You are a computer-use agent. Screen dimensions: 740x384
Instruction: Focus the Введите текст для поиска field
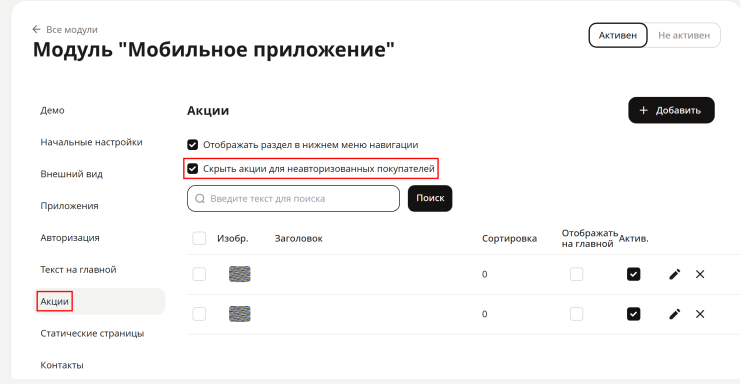click(293, 199)
